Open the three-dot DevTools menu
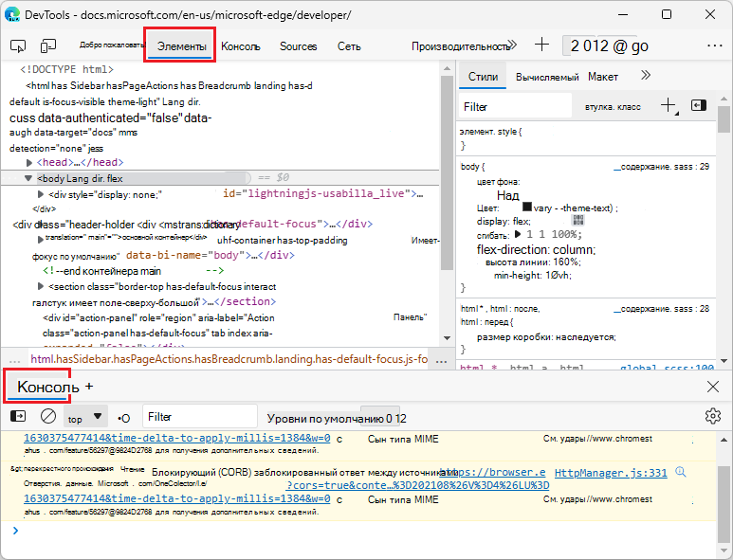Image resolution: width=733 pixels, height=560 pixels. click(715, 45)
